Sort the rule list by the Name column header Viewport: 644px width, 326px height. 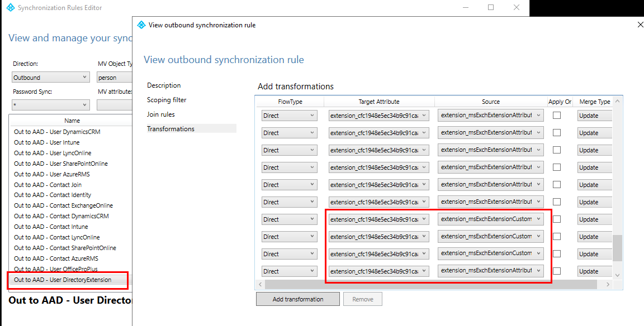point(72,121)
